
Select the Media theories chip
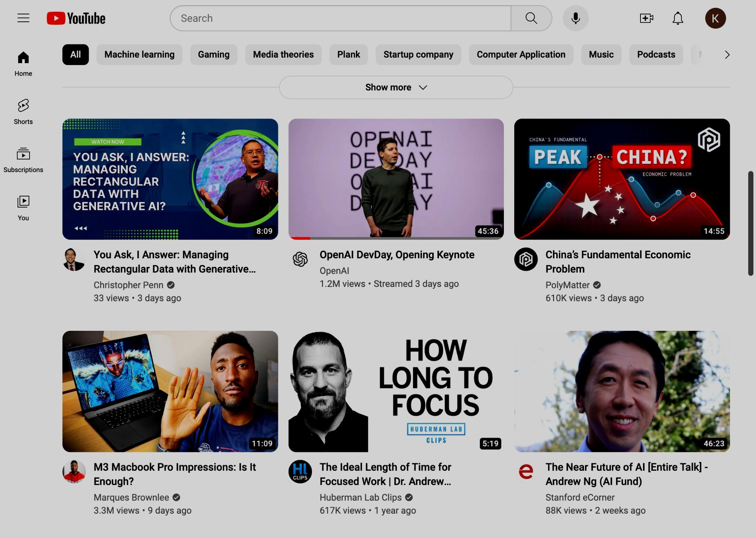[x=283, y=55]
